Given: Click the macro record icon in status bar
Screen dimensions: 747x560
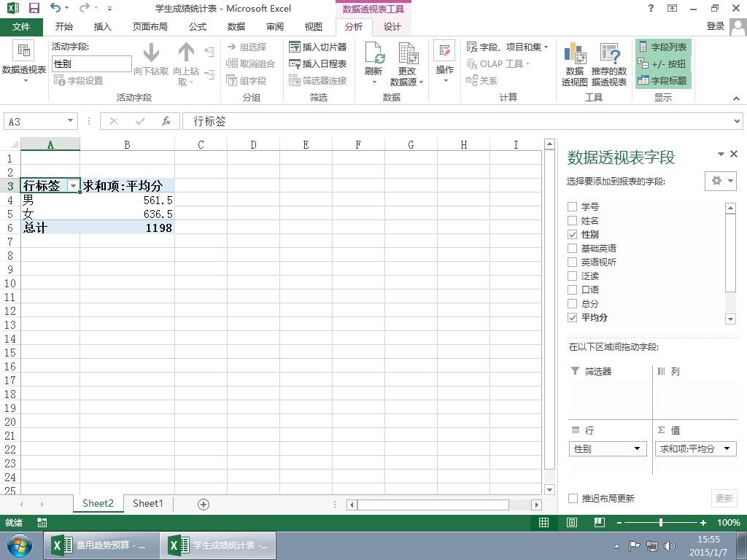Looking at the screenshot, I should pyautogui.click(x=42, y=523).
